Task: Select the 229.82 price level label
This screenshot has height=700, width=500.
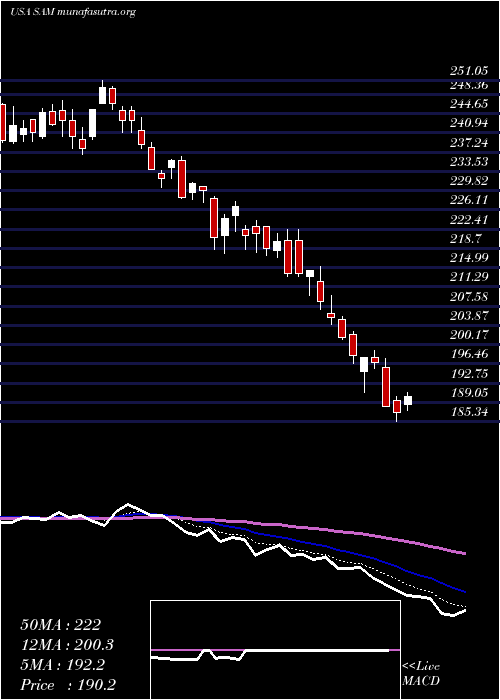Action: pos(468,181)
